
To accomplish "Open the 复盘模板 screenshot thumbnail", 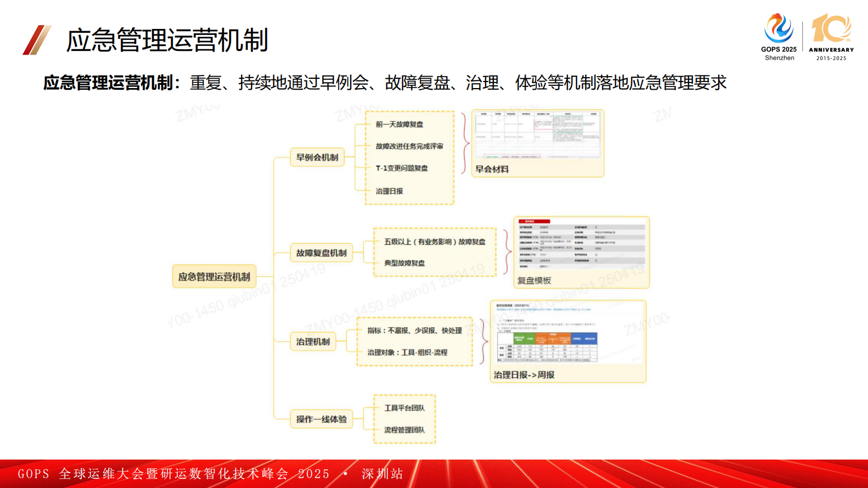I will pyautogui.click(x=581, y=245).
